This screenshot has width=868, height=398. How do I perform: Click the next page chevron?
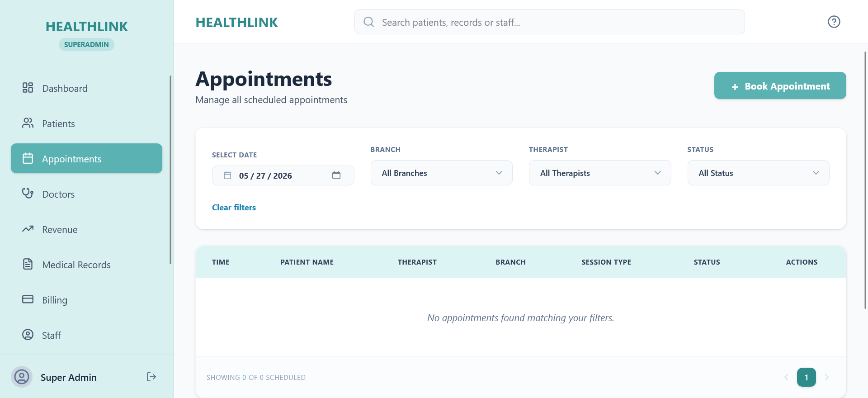click(826, 377)
